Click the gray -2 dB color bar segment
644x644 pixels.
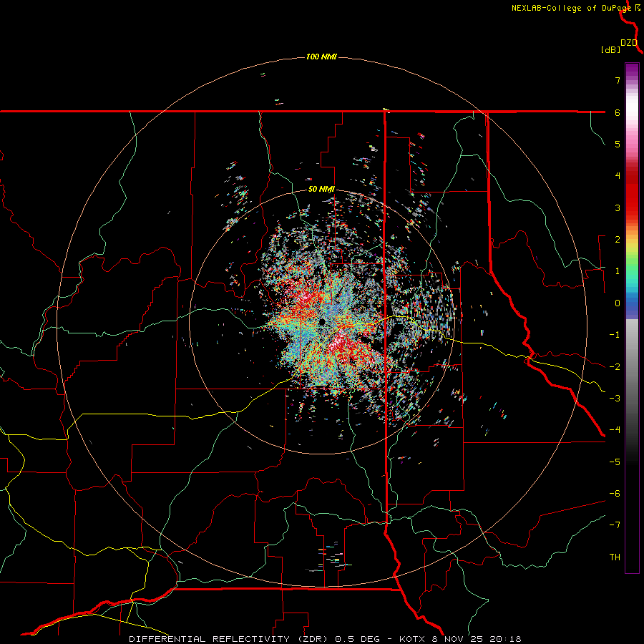point(632,367)
